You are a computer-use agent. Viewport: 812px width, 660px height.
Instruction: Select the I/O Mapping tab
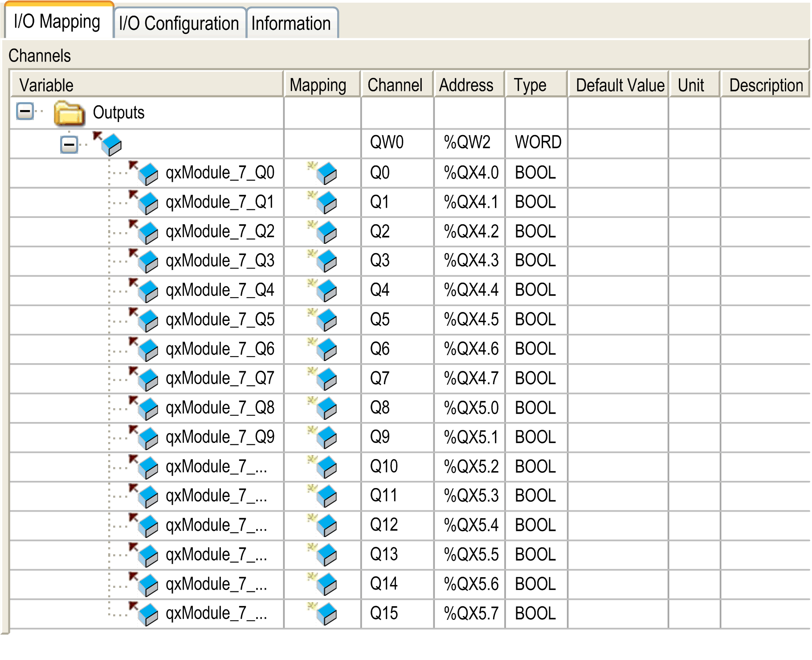point(57,21)
